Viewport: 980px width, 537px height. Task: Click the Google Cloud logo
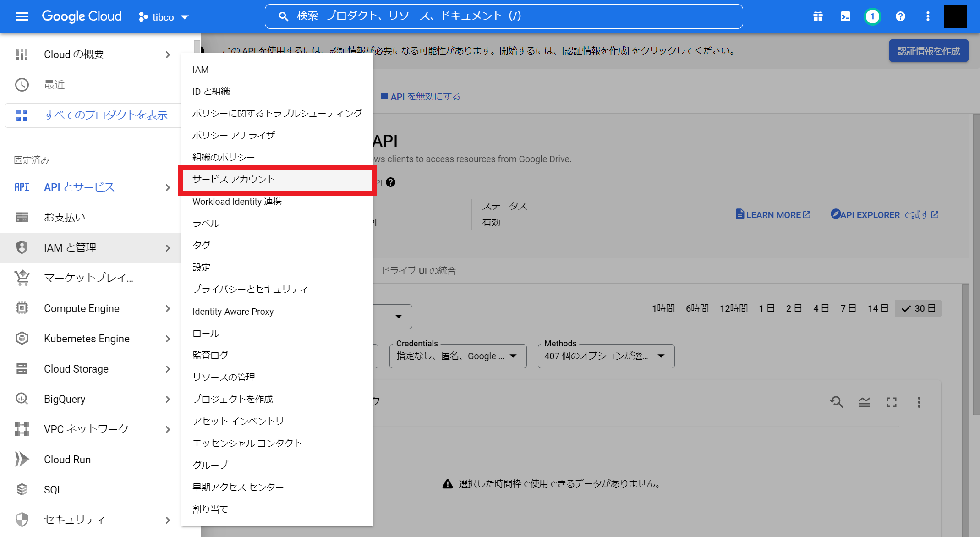(82, 16)
